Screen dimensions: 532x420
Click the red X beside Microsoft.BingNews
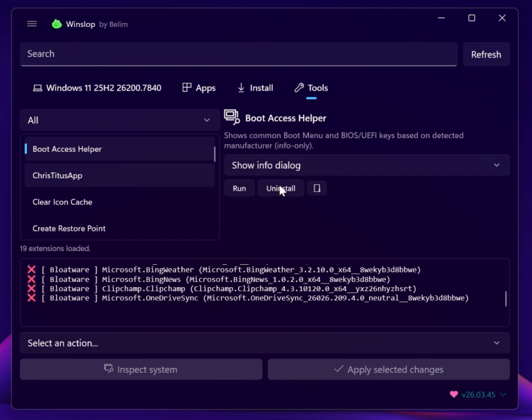pyautogui.click(x=31, y=279)
